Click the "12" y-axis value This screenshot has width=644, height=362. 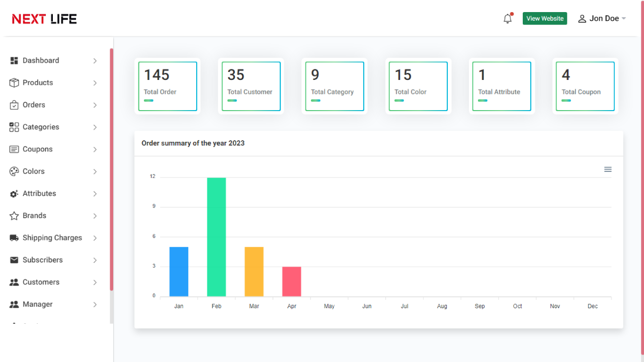(x=152, y=176)
